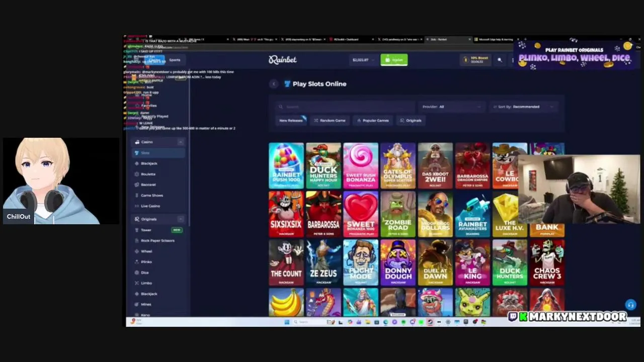This screenshot has width=644, height=362.
Task: Expand the balance dropdown
Action: [x=362, y=60]
